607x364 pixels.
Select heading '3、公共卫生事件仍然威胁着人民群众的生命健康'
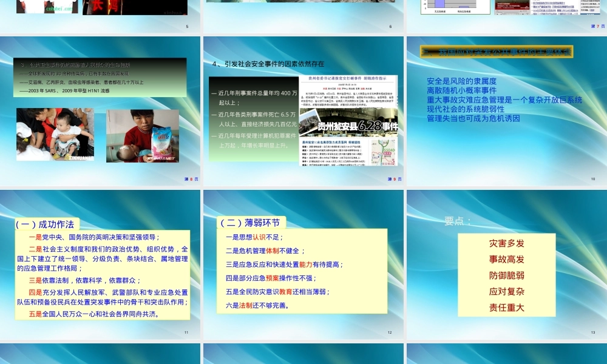coord(75,65)
